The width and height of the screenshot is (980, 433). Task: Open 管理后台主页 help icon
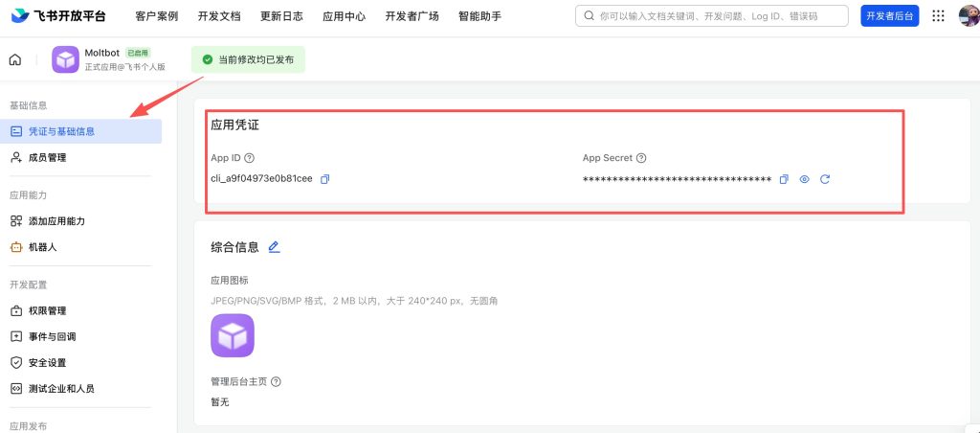(x=276, y=381)
